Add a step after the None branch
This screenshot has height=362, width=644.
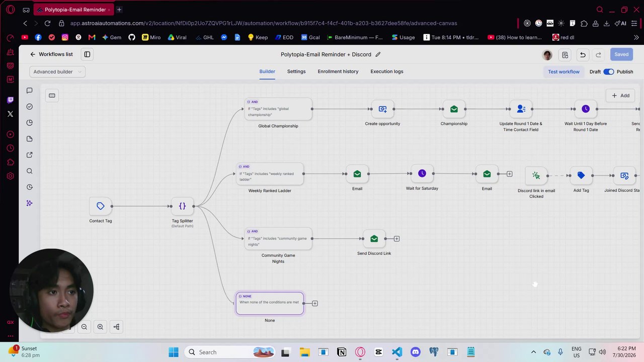pyautogui.click(x=315, y=303)
